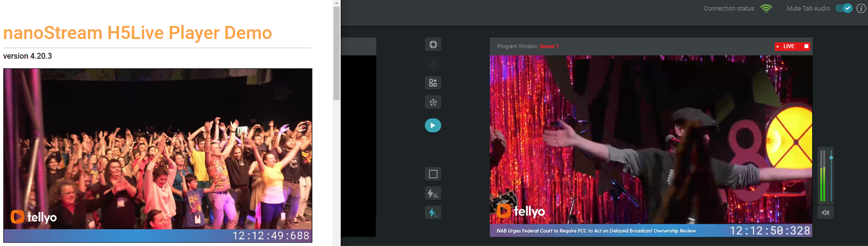Toggle the Mute Tab Audio switch
Viewport: 868px width, 246px height.
click(844, 8)
